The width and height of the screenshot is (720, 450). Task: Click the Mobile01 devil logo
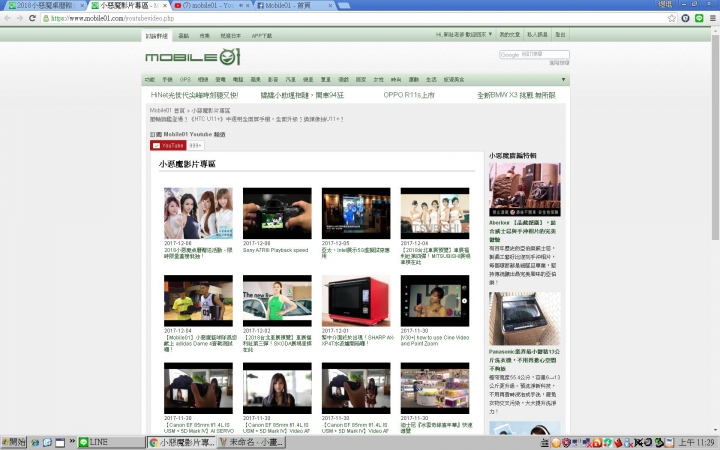click(x=193, y=57)
